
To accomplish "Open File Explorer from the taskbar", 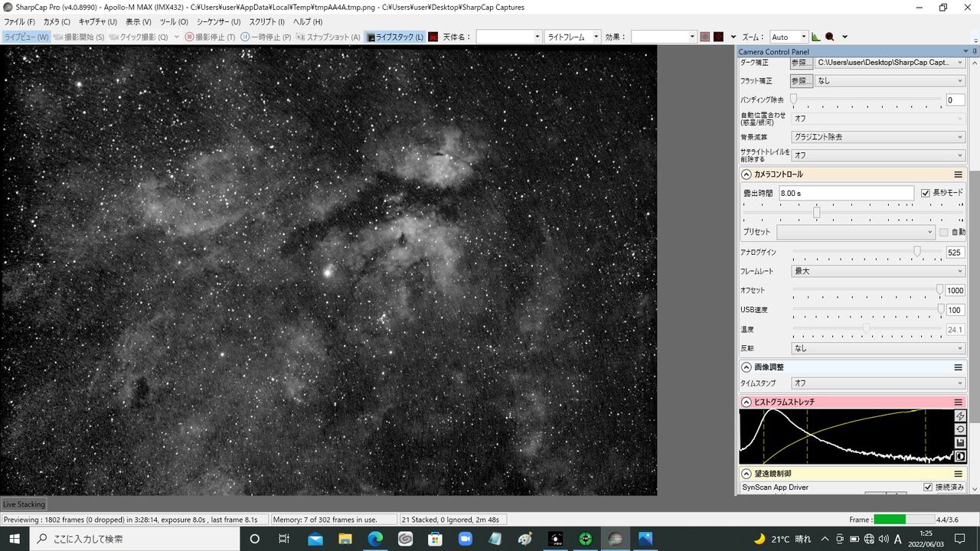I will click(x=345, y=539).
